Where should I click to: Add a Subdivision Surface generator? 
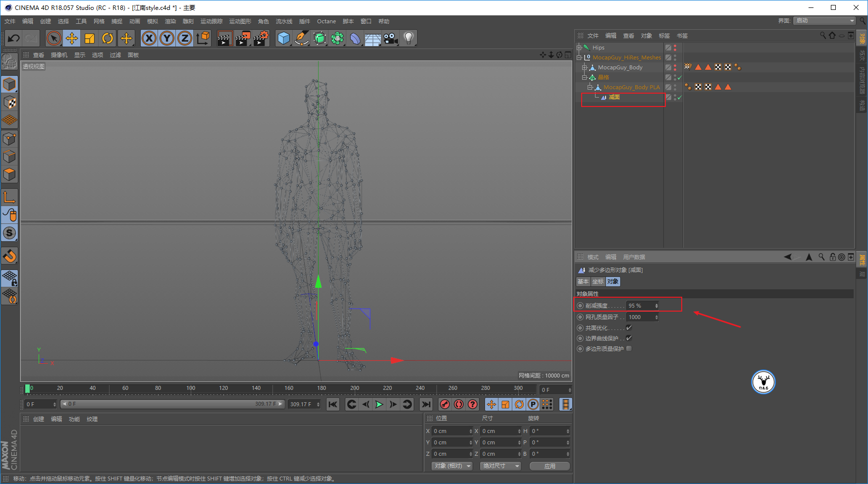[320, 38]
